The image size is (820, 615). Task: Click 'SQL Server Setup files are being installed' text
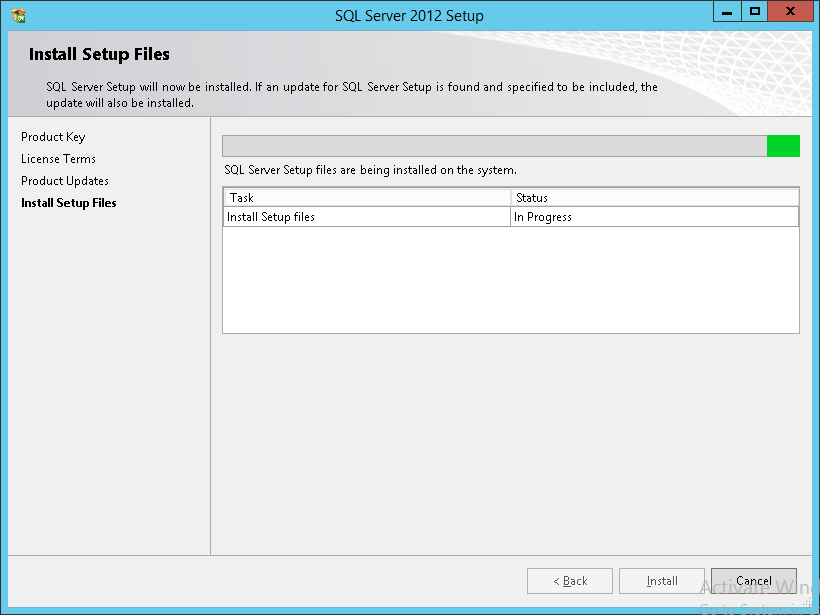[370, 170]
